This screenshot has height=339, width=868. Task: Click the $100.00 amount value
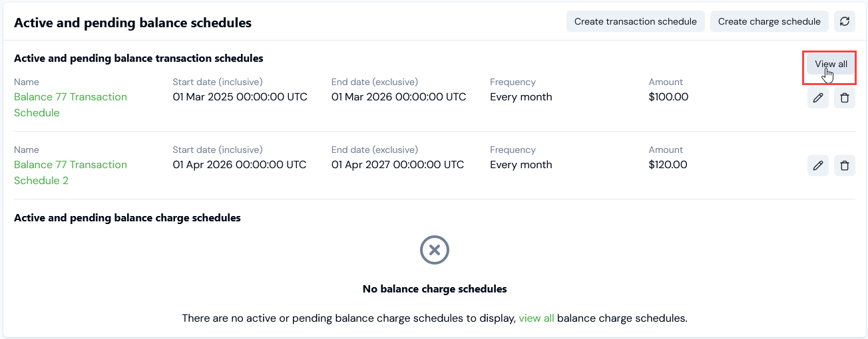click(668, 97)
